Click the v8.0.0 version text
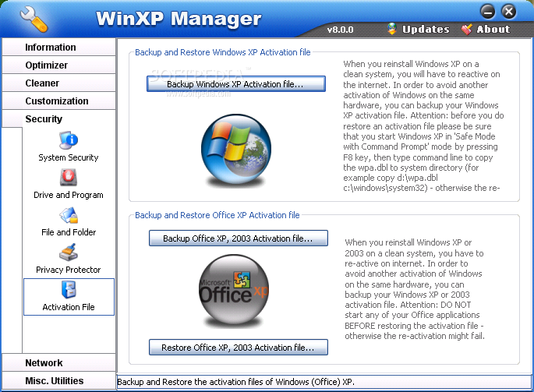Viewport: 534px width, 392px height. [x=340, y=30]
